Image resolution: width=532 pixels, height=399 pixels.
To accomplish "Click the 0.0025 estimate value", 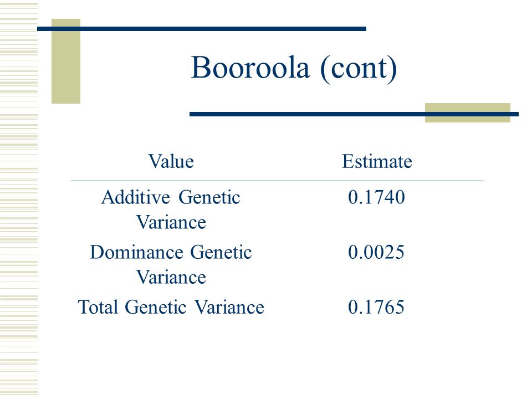I will click(376, 252).
